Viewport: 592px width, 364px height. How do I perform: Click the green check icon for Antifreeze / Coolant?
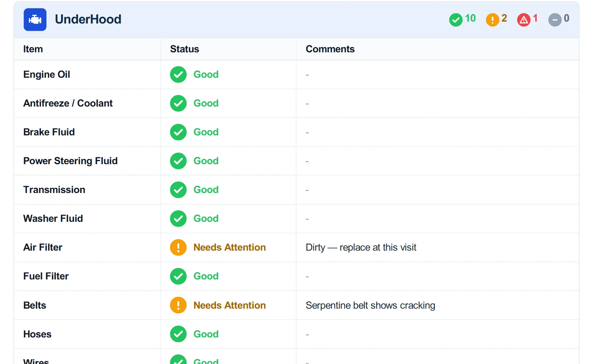coord(178,104)
